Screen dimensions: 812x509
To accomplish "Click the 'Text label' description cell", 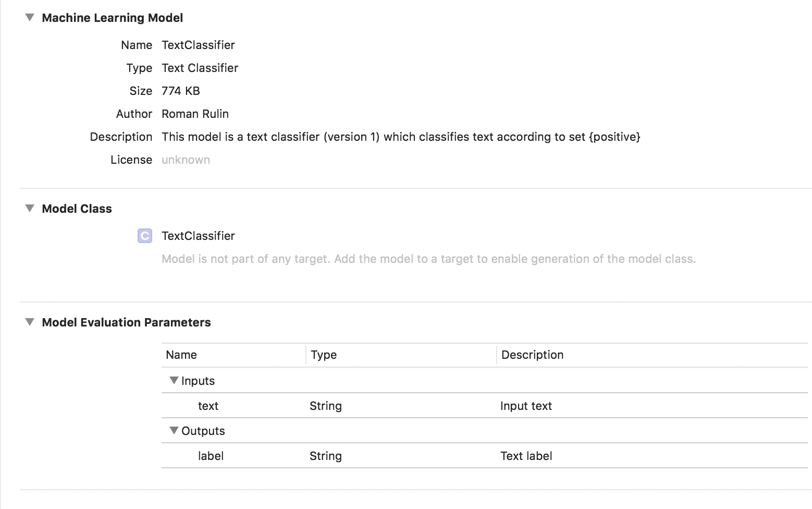I will click(x=526, y=456).
